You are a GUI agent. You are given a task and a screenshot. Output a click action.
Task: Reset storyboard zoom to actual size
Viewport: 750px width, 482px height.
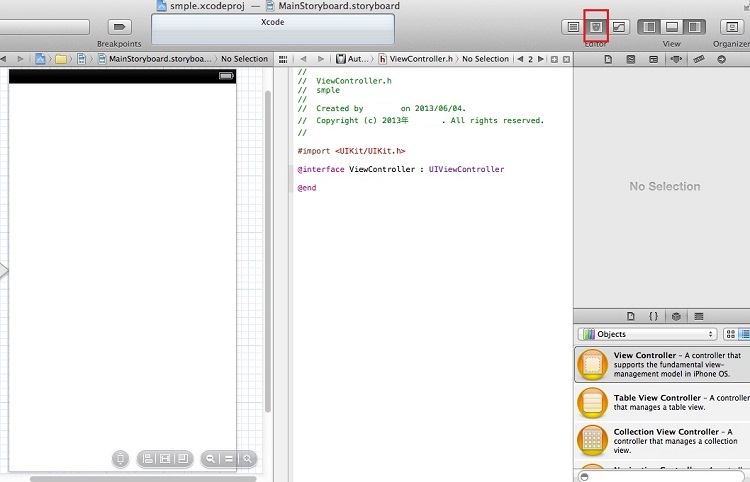point(229,459)
